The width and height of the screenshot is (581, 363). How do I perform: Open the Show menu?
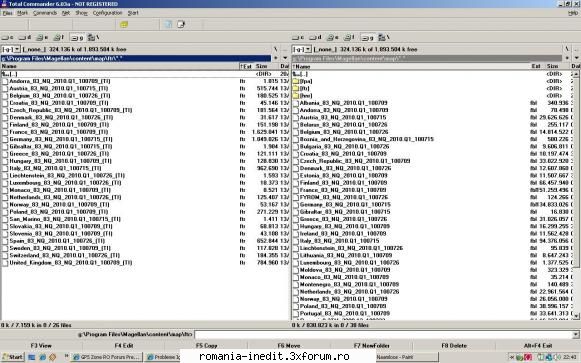tap(82, 13)
